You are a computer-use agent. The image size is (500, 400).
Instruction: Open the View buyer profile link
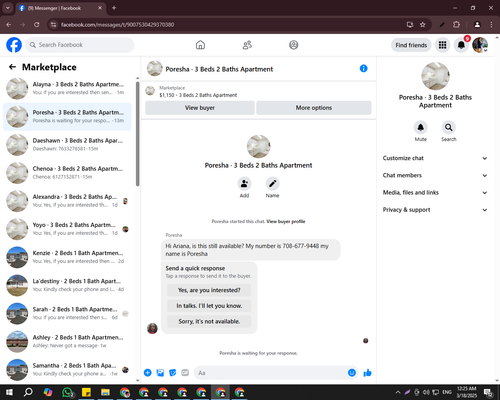coord(286,221)
